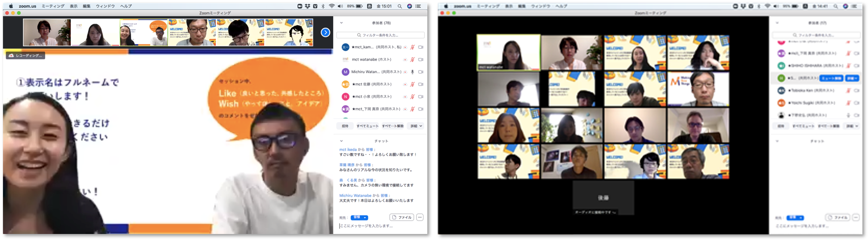The height and width of the screenshot is (240, 868).
Task: Click ファイル button in the gallery-view chat panel
Action: click(837, 217)
